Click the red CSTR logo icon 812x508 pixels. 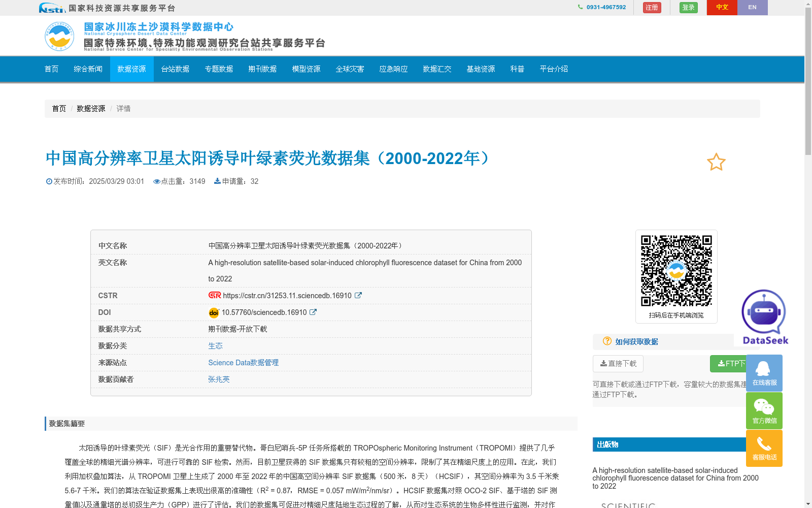(215, 295)
